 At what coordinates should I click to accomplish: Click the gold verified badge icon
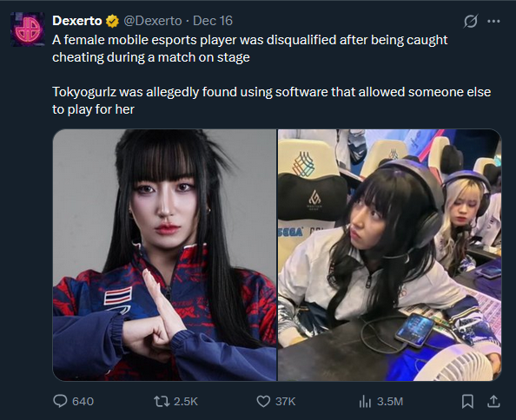point(112,21)
